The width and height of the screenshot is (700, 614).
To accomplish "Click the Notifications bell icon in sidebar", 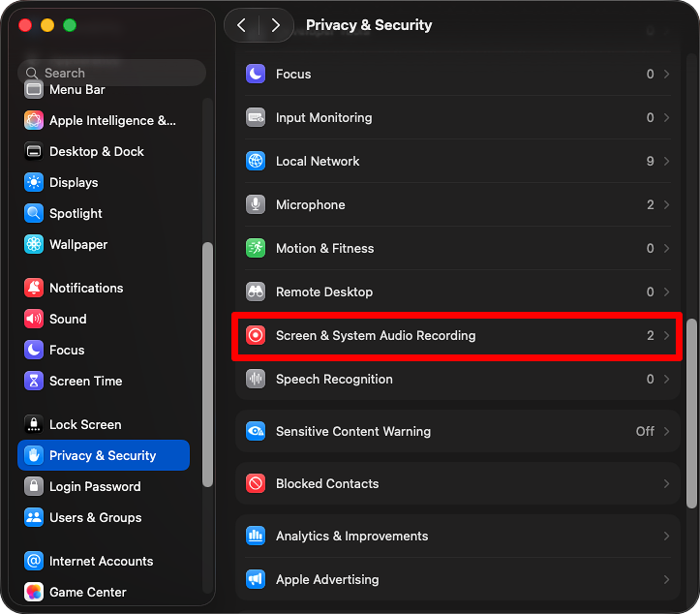I will point(34,288).
